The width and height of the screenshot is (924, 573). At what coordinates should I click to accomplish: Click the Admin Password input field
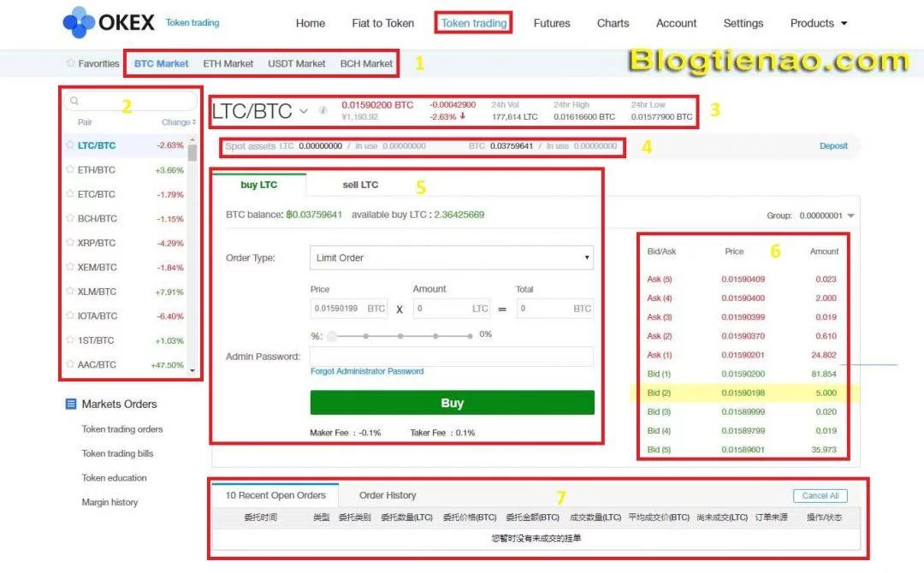pos(452,357)
